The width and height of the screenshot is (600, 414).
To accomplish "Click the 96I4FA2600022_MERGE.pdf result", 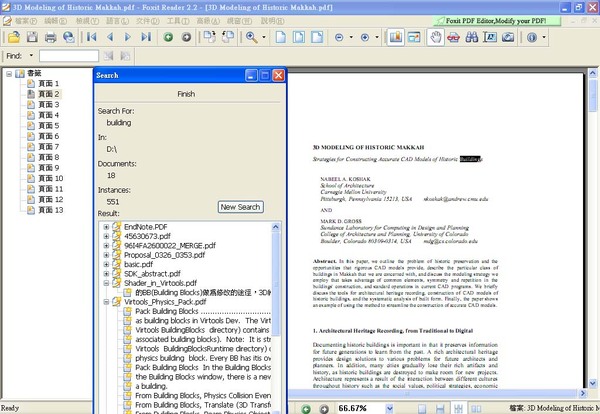I will pos(170,246).
